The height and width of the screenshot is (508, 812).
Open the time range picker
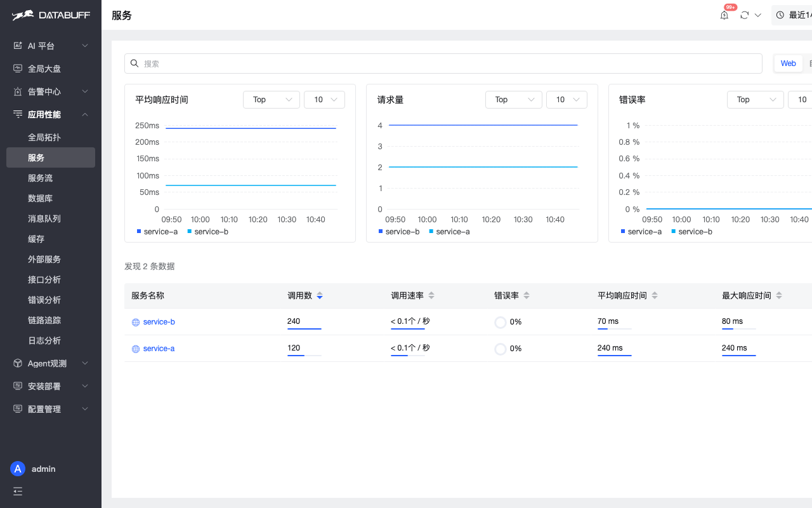792,15
